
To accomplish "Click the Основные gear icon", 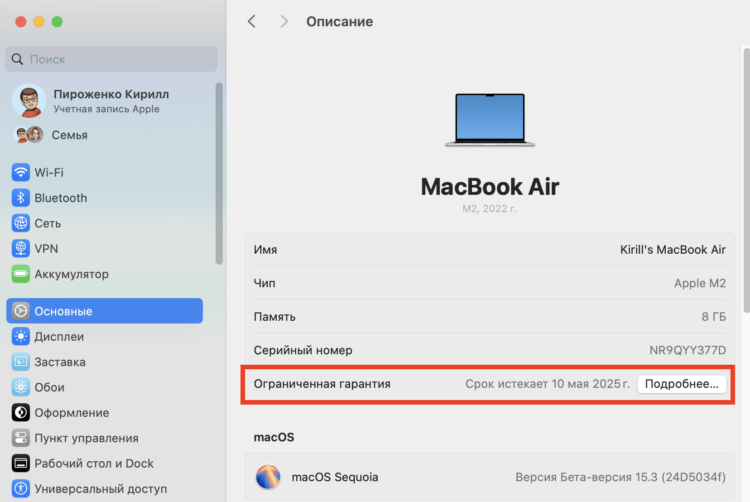I will click(x=21, y=311).
